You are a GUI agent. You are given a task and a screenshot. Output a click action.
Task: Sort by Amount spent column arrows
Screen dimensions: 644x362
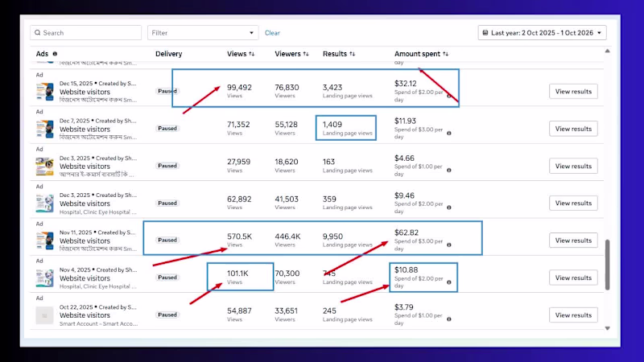point(445,54)
